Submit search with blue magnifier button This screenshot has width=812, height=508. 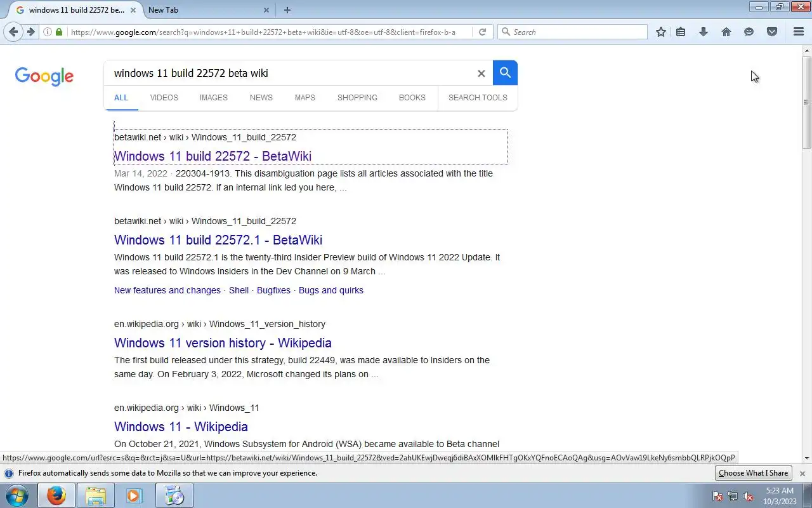[505, 73]
